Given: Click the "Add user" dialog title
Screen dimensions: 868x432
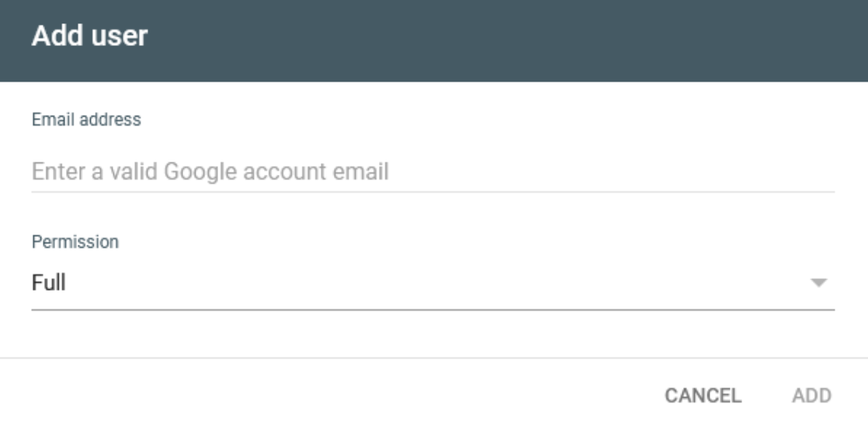Looking at the screenshot, I should (x=89, y=36).
